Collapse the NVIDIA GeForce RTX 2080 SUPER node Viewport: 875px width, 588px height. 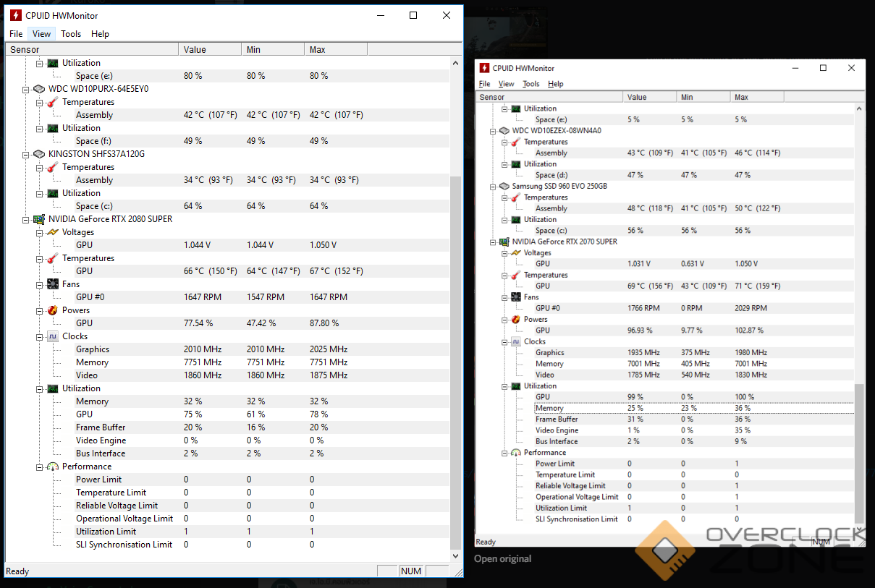(x=26, y=219)
